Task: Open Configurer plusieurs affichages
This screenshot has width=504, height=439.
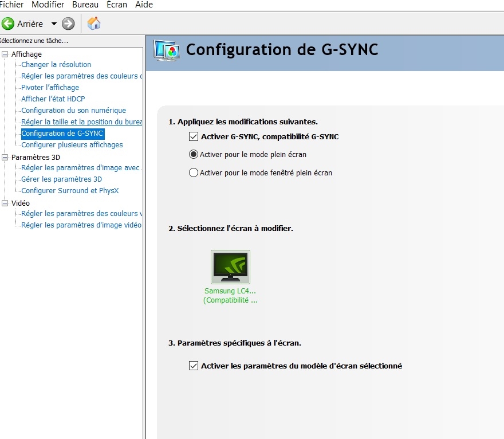Action: point(72,145)
